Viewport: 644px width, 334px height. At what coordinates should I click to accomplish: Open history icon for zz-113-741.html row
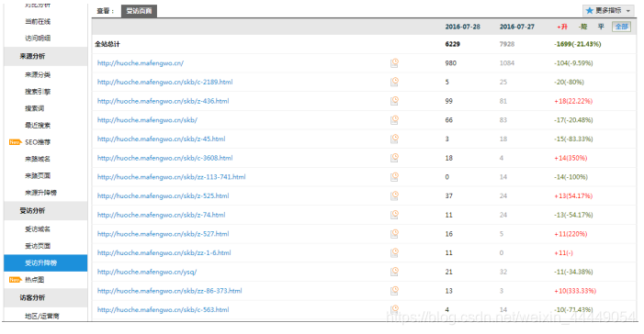394,177
